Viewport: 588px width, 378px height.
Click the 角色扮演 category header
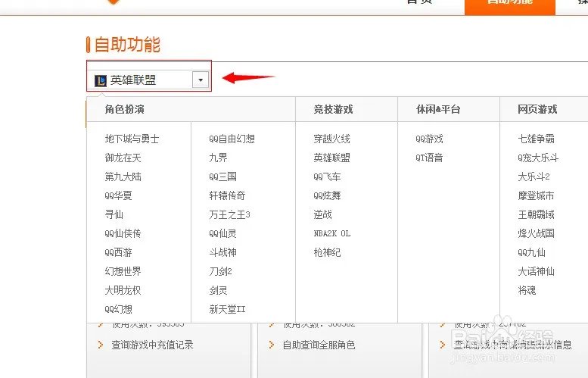(x=125, y=109)
